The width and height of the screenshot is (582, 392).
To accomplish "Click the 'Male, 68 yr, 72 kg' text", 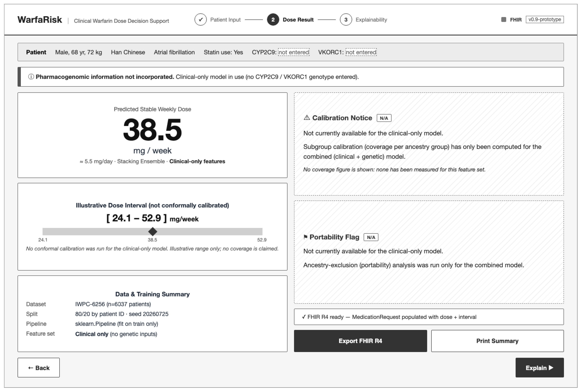I will tap(78, 52).
